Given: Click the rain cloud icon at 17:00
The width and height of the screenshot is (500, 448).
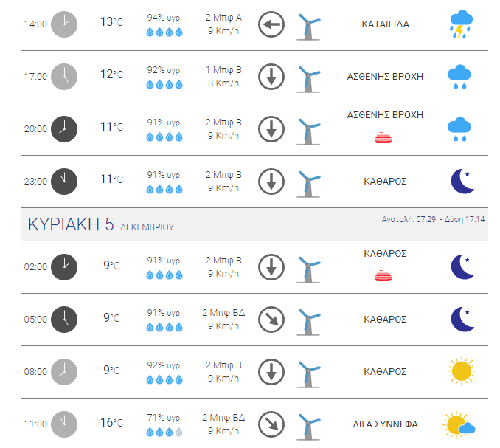Looking at the screenshot, I should 459,77.
